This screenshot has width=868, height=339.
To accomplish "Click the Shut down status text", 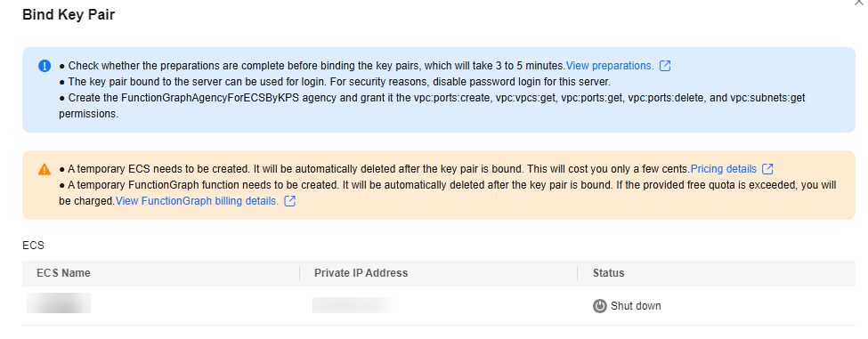I will point(636,306).
